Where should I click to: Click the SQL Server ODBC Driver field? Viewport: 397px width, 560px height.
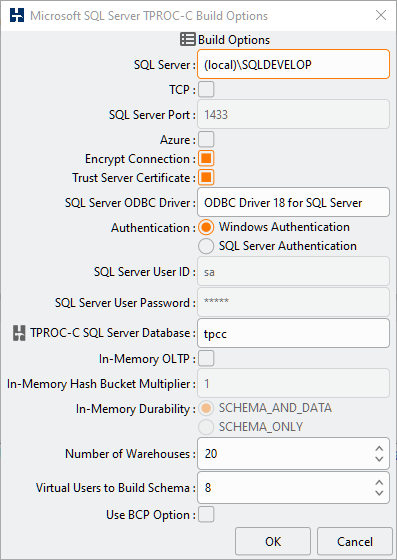tap(293, 202)
